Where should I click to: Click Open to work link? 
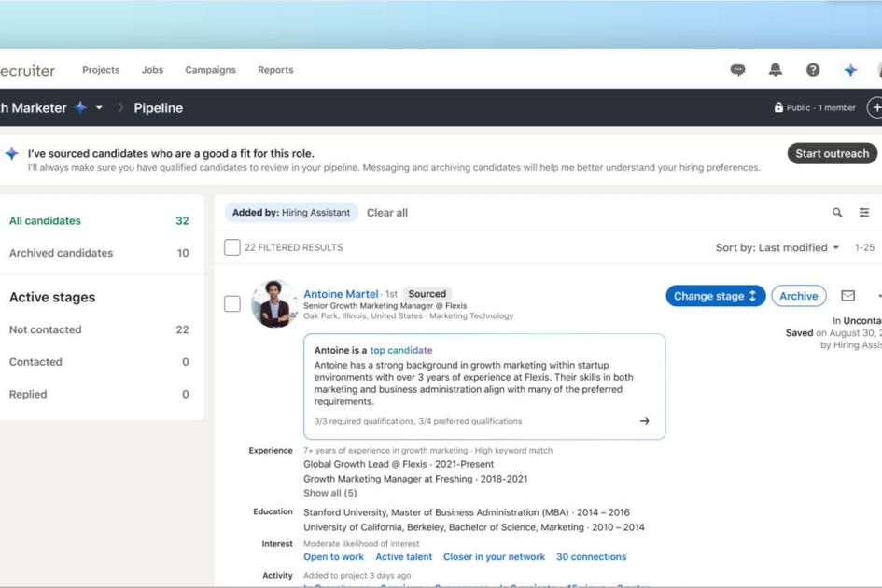tap(333, 556)
